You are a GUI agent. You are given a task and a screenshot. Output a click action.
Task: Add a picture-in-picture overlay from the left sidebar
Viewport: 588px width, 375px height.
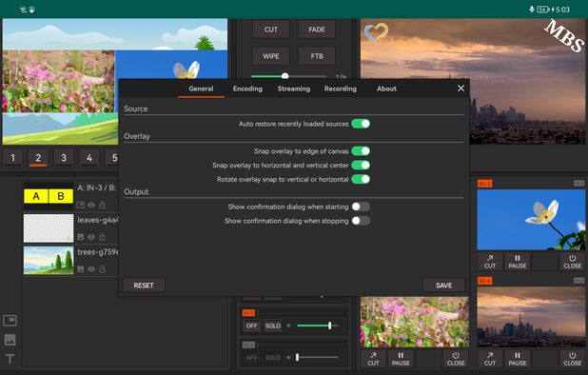10,321
